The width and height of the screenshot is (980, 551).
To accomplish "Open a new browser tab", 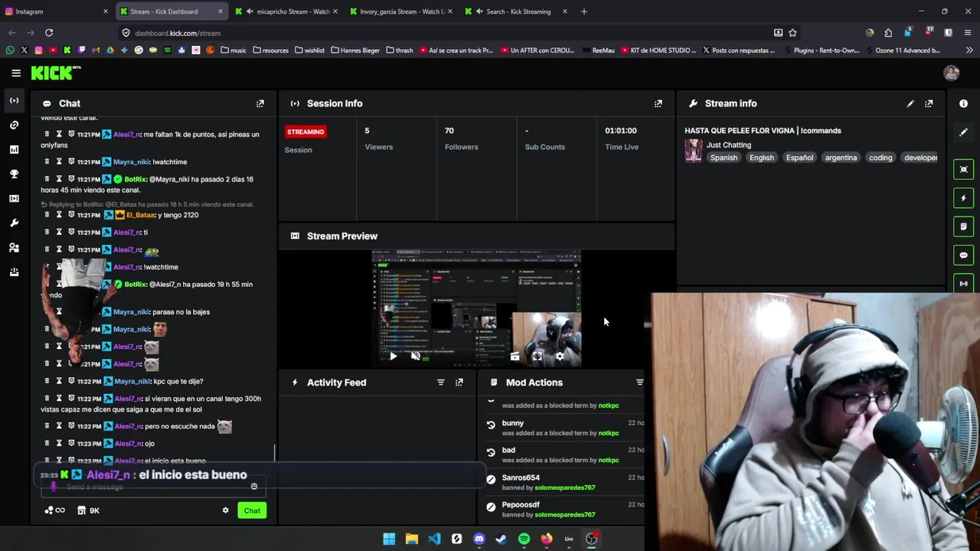I will pyautogui.click(x=584, y=11).
